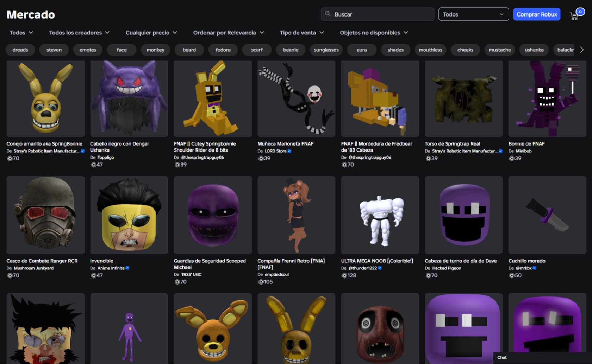
Task: Click the search magnifier icon
Action: tap(328, 14)
